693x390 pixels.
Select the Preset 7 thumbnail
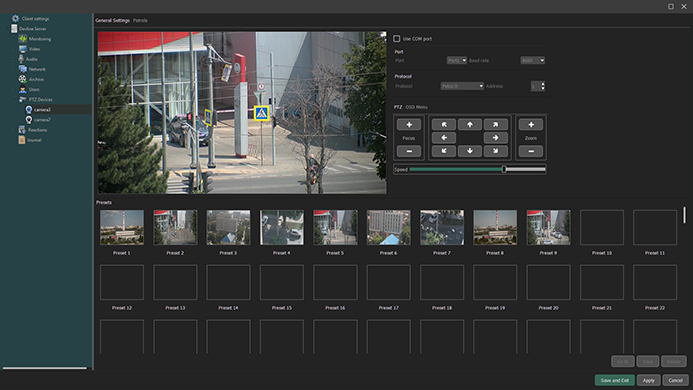click(442, 227)
